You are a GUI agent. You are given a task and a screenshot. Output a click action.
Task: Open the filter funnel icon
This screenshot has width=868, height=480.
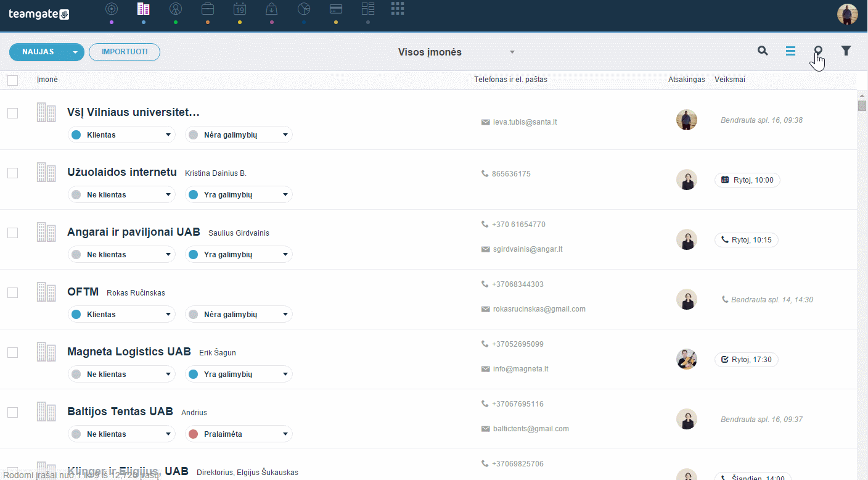846,51
